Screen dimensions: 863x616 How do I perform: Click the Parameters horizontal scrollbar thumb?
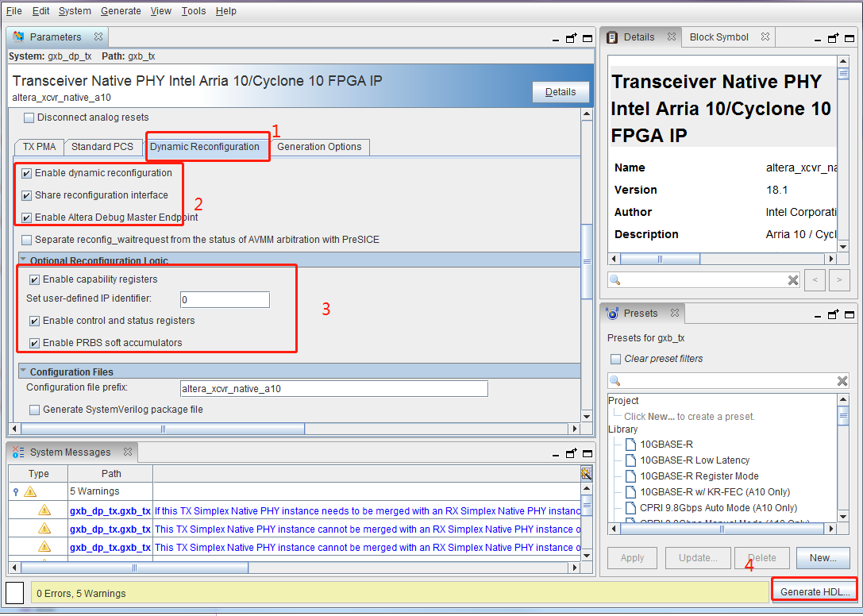coord(163,429)
